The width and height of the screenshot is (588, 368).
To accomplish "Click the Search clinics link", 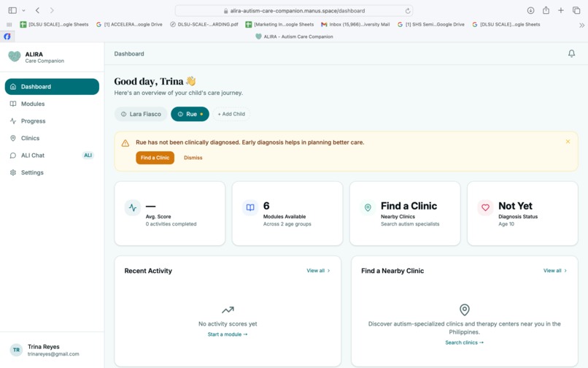I will 464,342.
